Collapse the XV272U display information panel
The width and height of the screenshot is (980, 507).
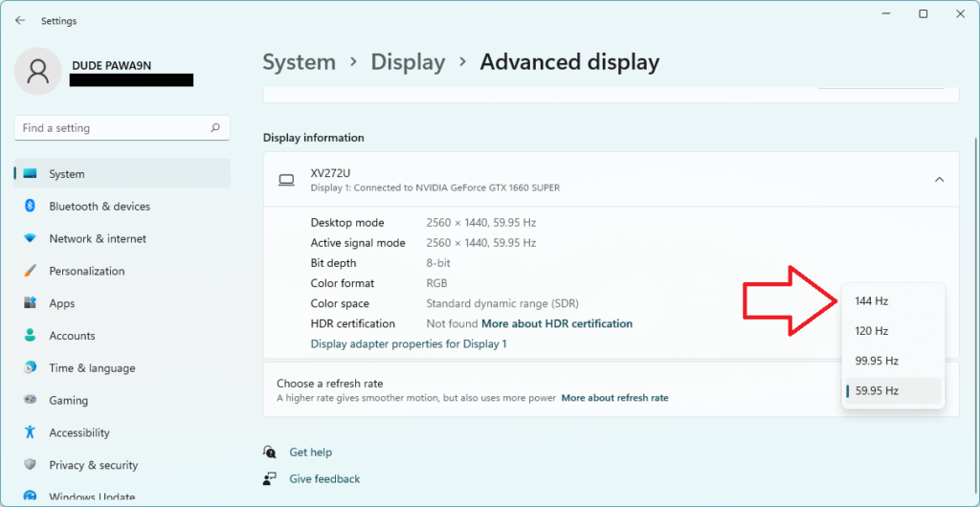click(939, 180)
